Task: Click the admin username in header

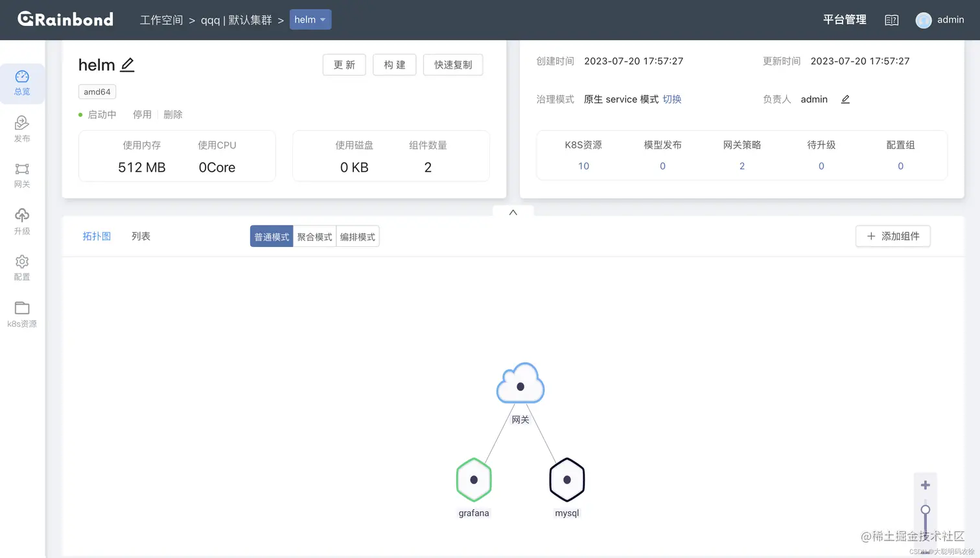Action: [x=951, y=19]
